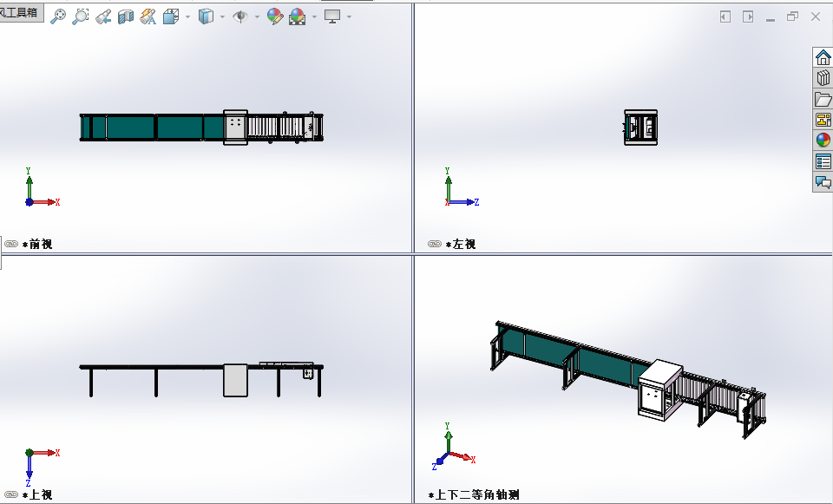833x504 pixels.
Task: Click the *左视 view label
Action: click(x=461, y=245)
